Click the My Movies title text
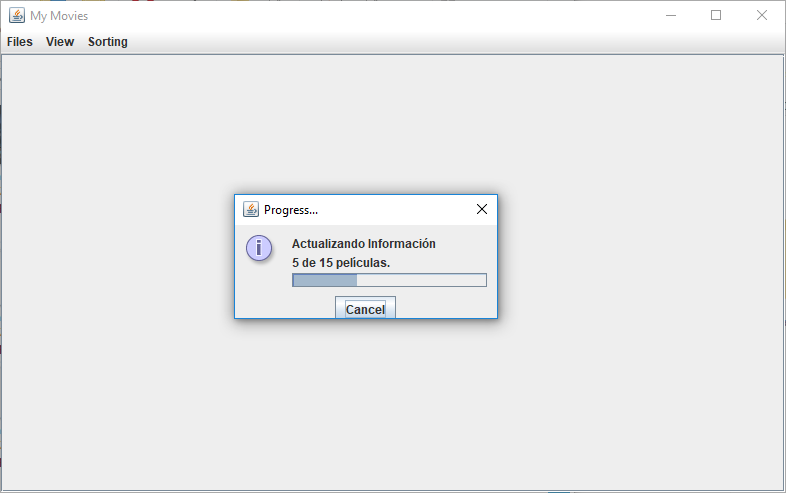 pyautogui.click(x=59, y=16)
